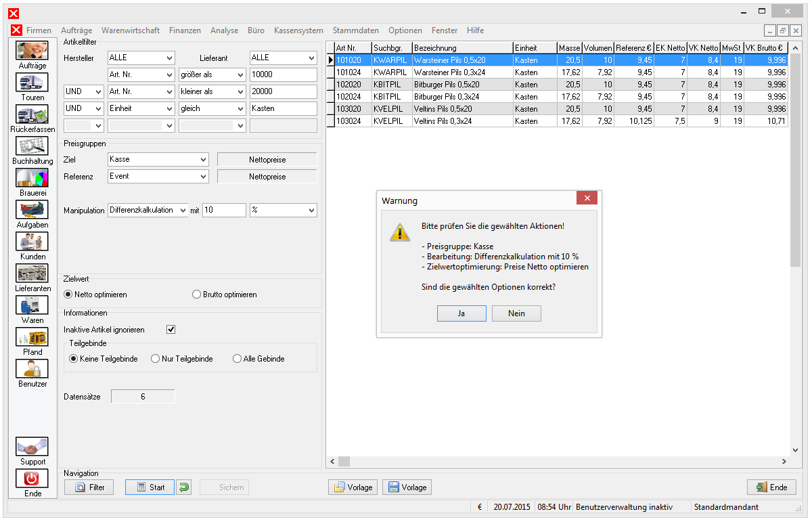812x520 pixels.
Task: Select the Nur Teilgebinde radio button
Action: (x=156, y=359)
